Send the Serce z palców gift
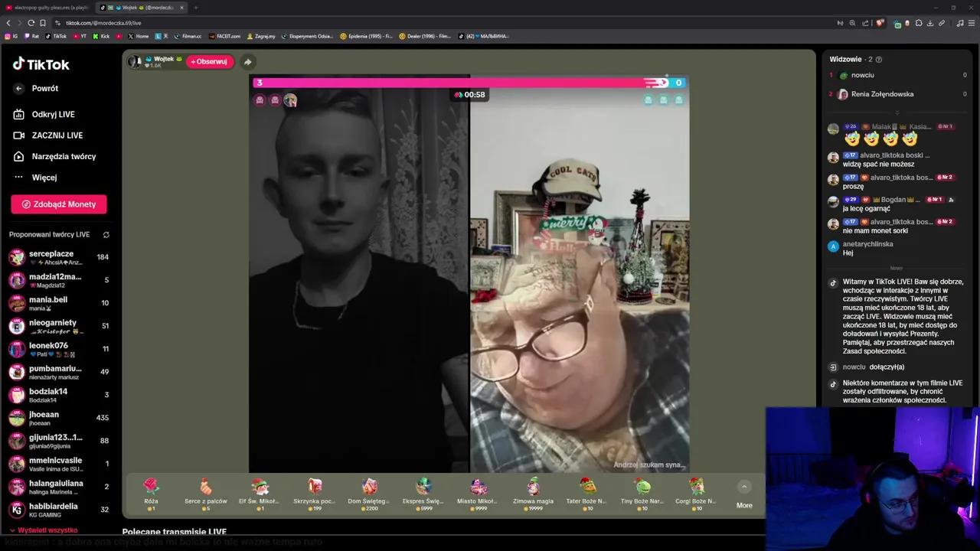This screenshot has width=980, height=551. pos(205,494)
